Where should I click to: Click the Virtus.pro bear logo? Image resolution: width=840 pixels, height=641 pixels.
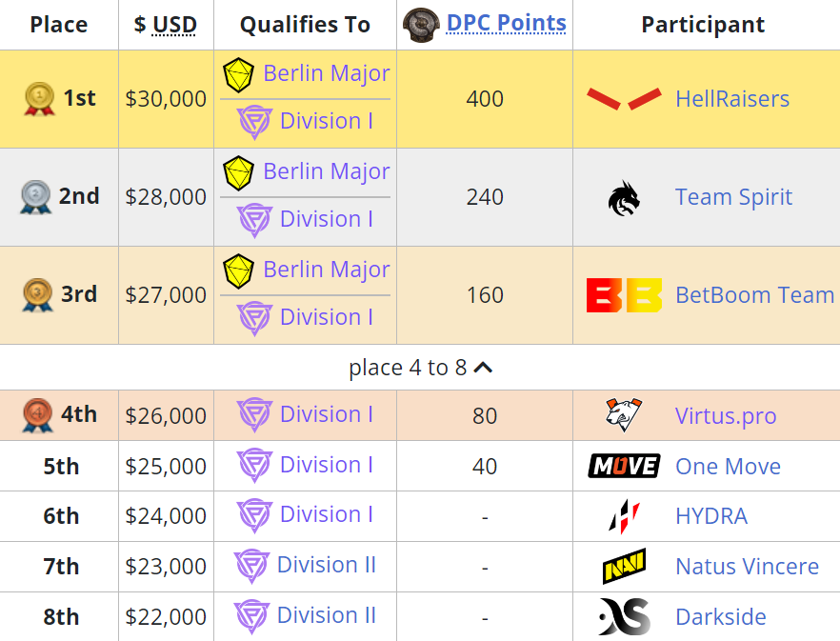624,415
